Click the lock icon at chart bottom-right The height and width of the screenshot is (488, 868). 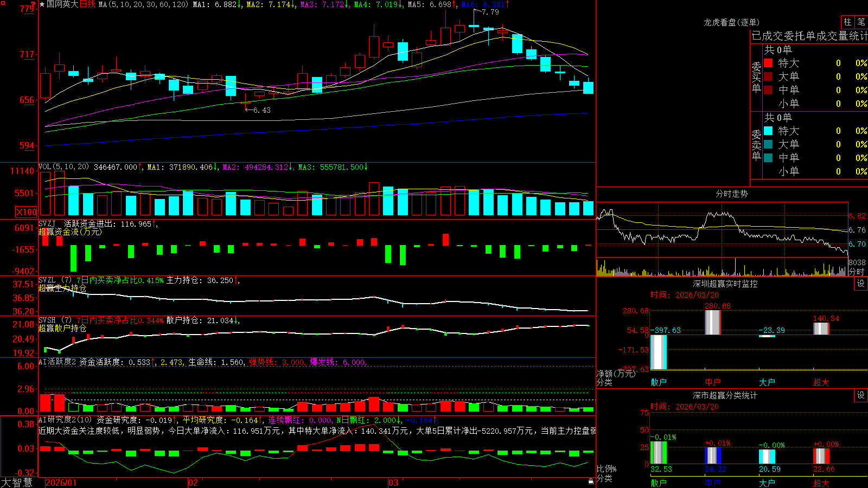tap(591, 481)
